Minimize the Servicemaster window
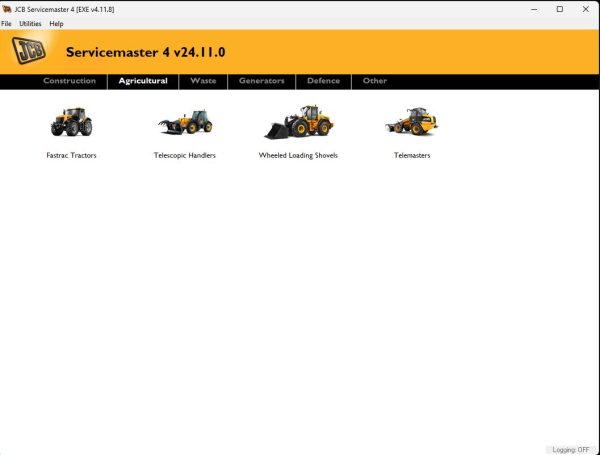600x455 pixels. tap(534, 9)
